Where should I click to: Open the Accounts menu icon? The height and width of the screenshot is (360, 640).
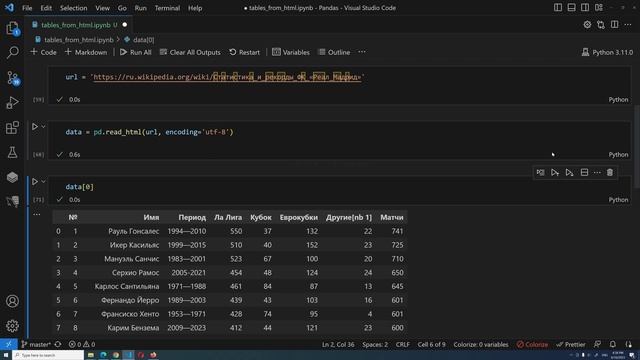pos(12,301)
